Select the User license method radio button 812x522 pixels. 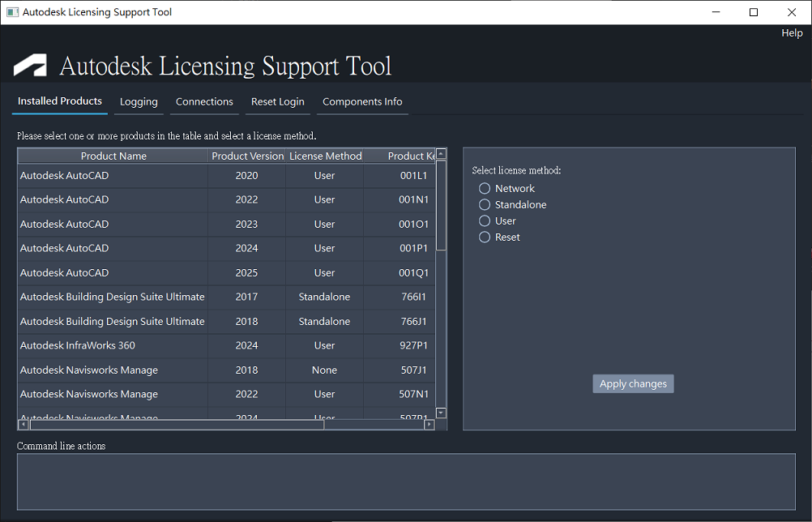484,221
